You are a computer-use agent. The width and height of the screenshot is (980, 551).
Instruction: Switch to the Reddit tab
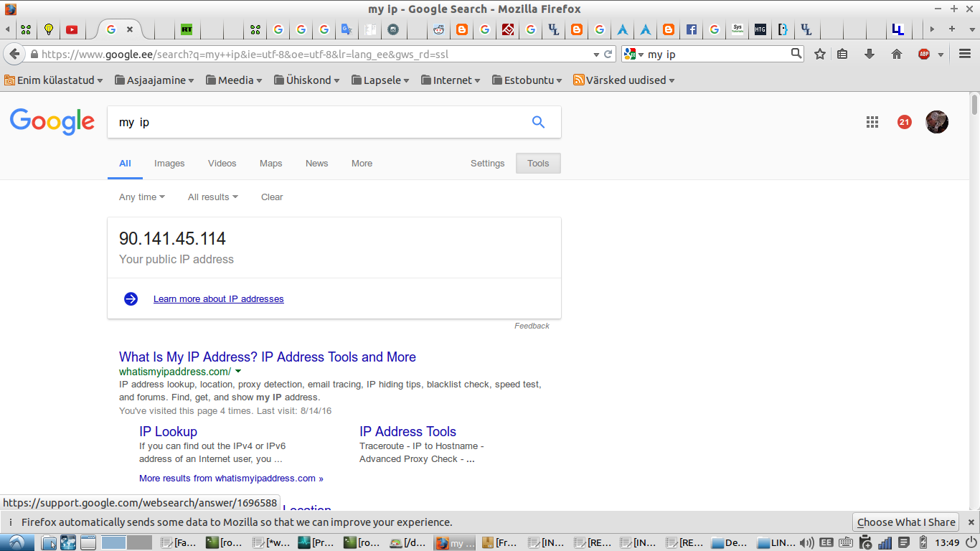439,29
